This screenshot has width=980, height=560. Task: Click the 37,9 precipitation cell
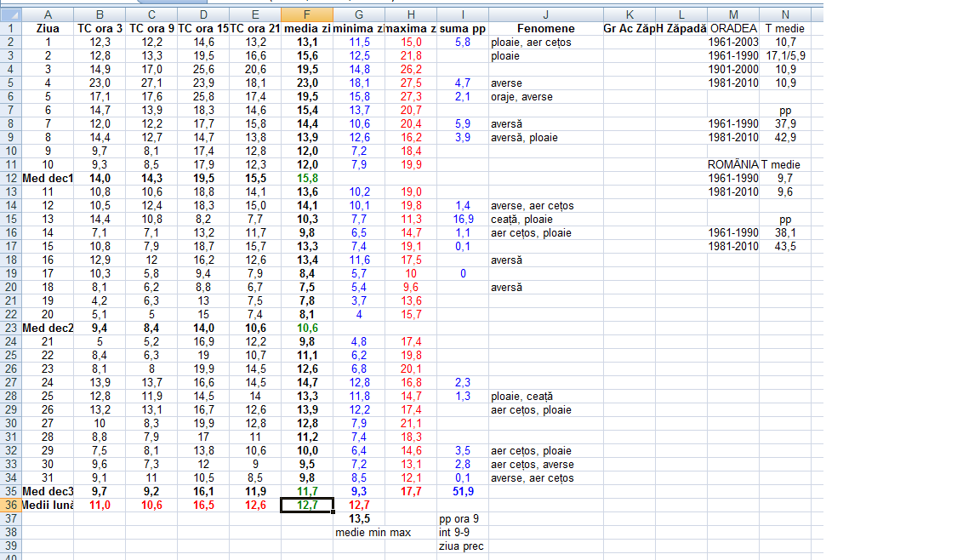[x=785, y=123]
